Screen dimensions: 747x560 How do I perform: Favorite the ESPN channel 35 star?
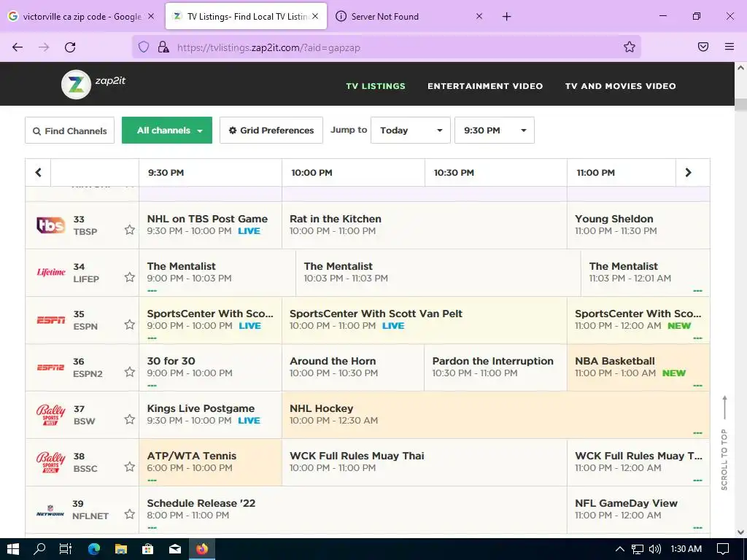tap(130, 324)
